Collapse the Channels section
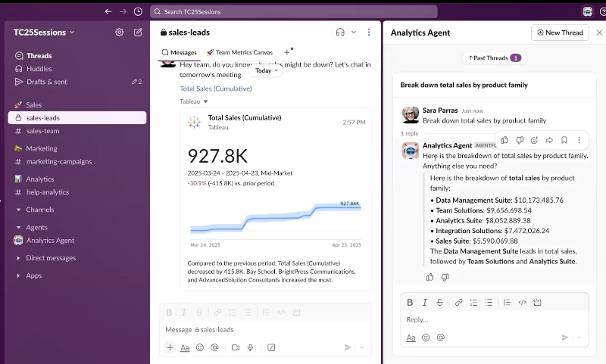The height and width of the screenshot is (364, 606). 18,210
